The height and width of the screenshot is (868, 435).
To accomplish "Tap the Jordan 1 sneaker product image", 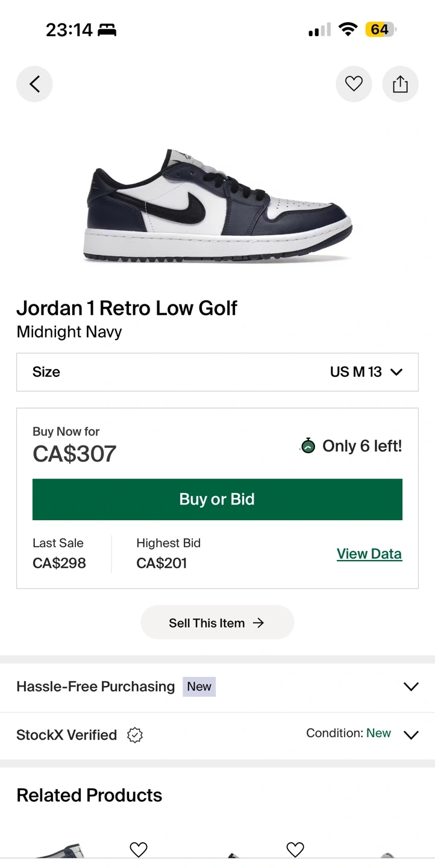I will (x=217, y=205).
